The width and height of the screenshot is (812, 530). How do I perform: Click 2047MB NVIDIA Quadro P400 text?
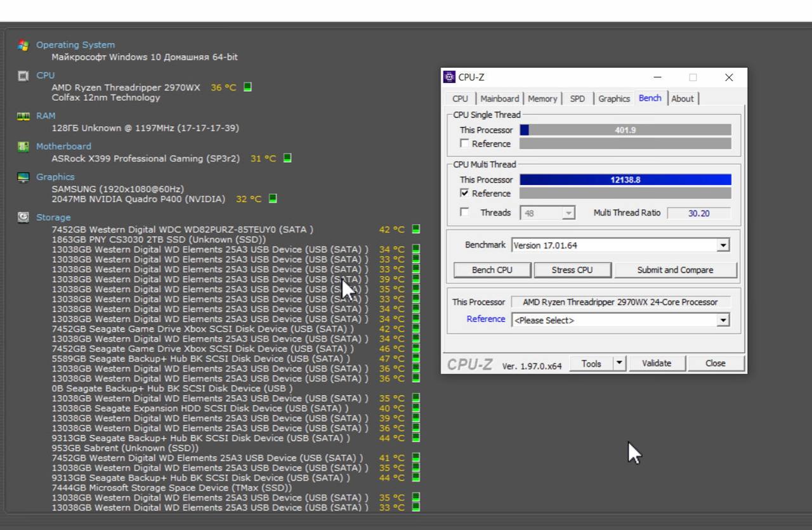[x=138, y=199]
